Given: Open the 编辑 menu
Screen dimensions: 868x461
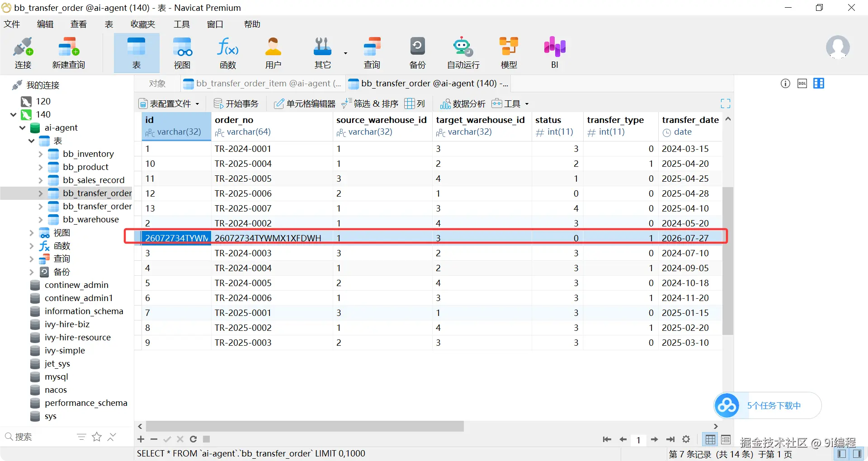Looking at the screenshot, I should tap(45, 24).
